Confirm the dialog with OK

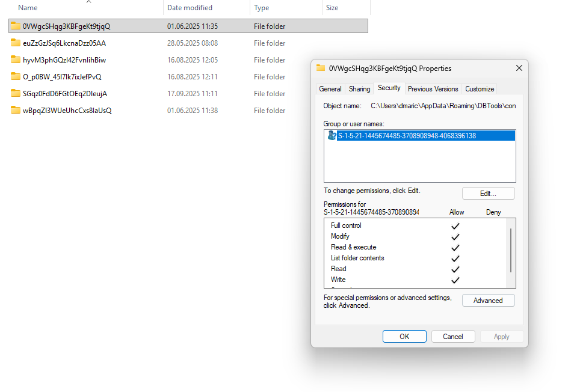tap(404, 337)
